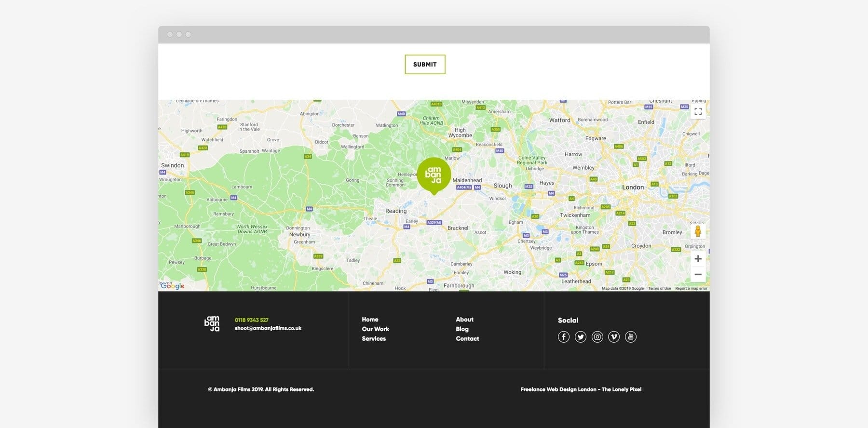The height and width of the screenshot is (428, 868).
Task: Call the phone number 0118 9343 527
Action: click(x=251, y=320)
